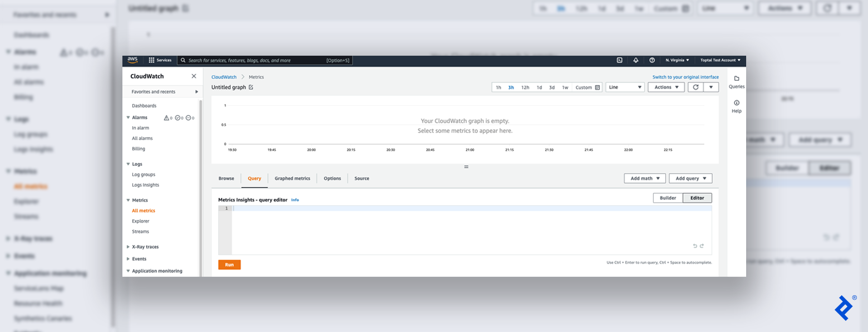
Task: Click the insufficient data alarm count icon
Action: (x=190, y=118)
